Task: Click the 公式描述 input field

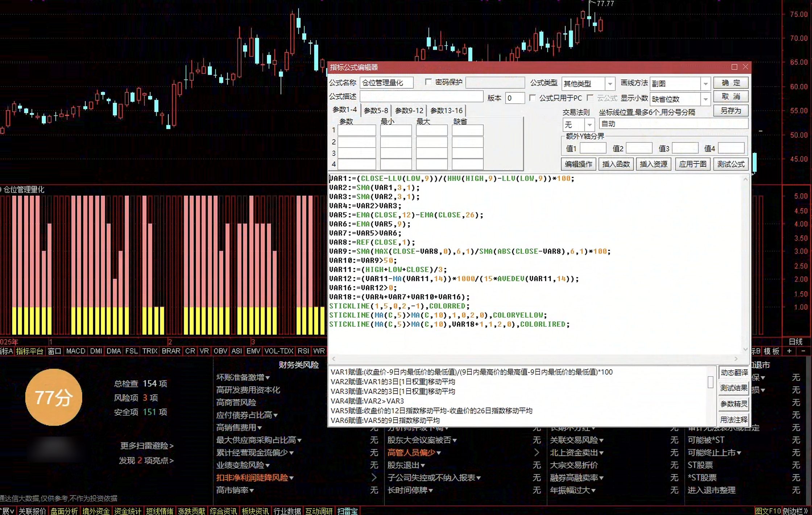Action: [421, 96]
